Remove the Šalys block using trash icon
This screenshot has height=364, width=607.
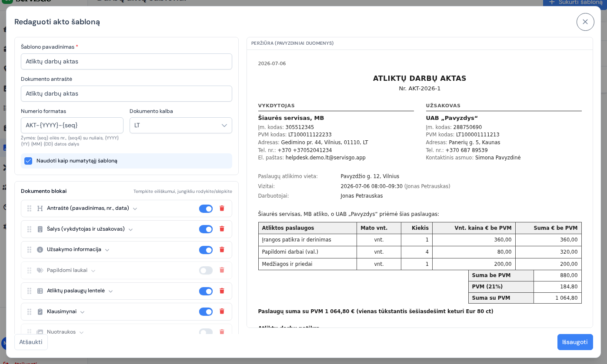pos(222,229)
